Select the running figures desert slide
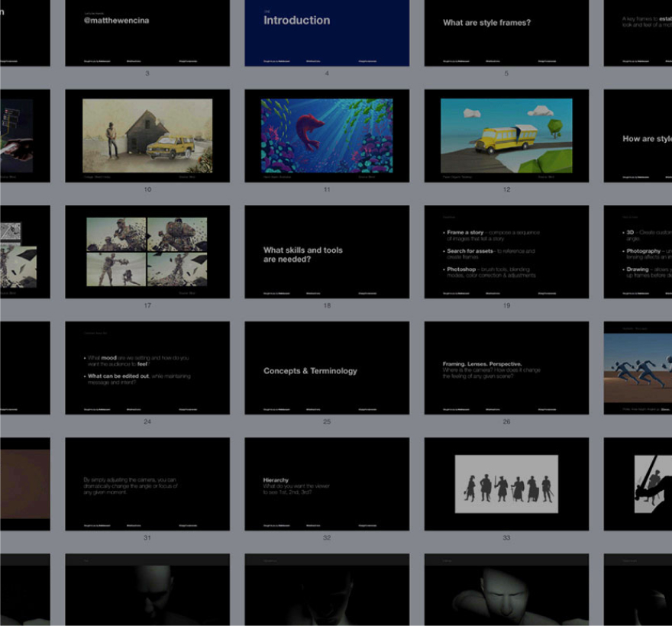Screen dimensions: 672x626 tap(638, 367)
